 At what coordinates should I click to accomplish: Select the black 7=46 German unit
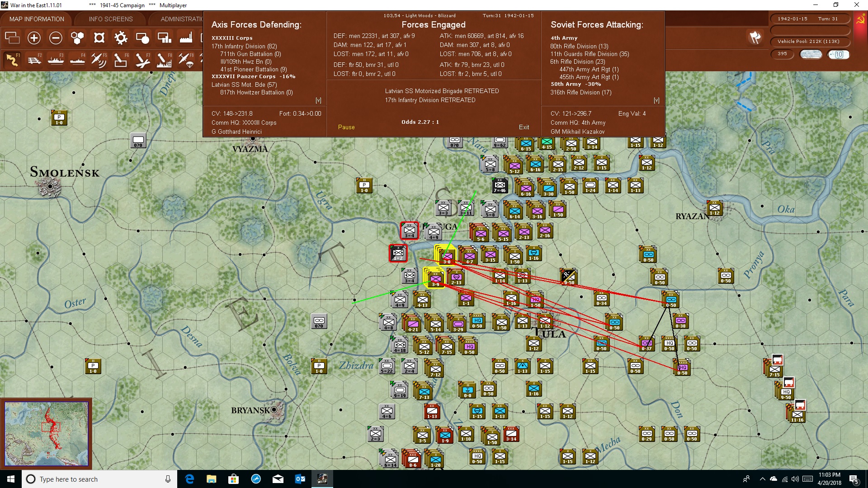[x=500, y=185]
